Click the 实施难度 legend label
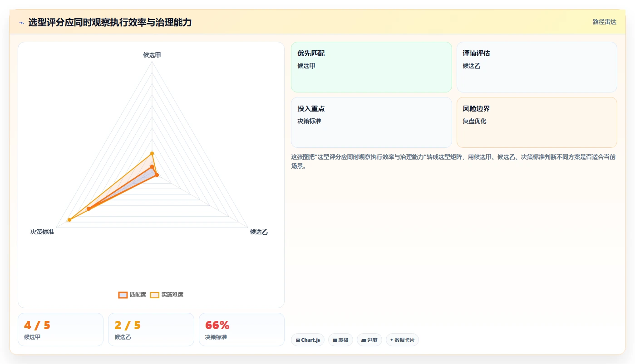The height and width of the screenshot is (364, 635). pyautogui.click(x=172, y=295)
